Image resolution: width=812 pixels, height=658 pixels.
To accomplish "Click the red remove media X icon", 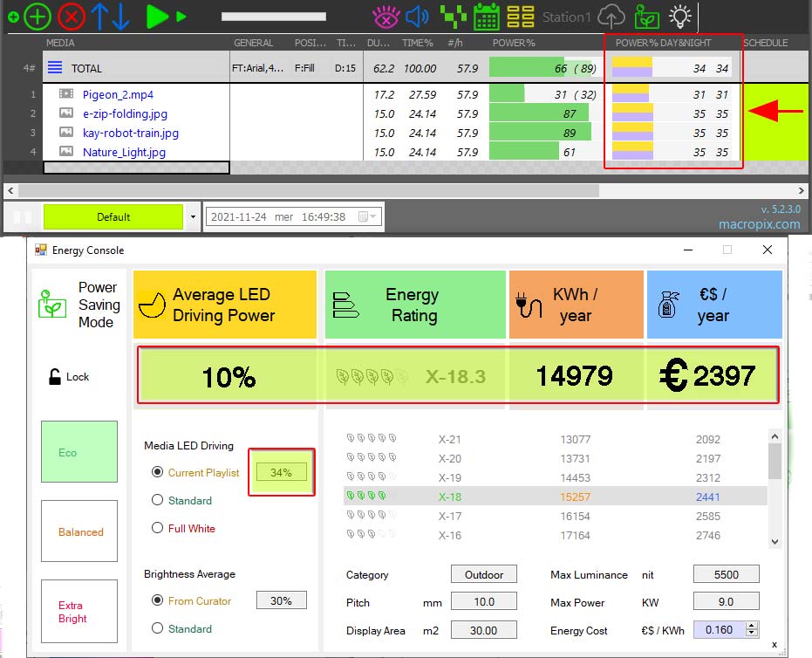I will pyautogui.click(x=72, y=16).
